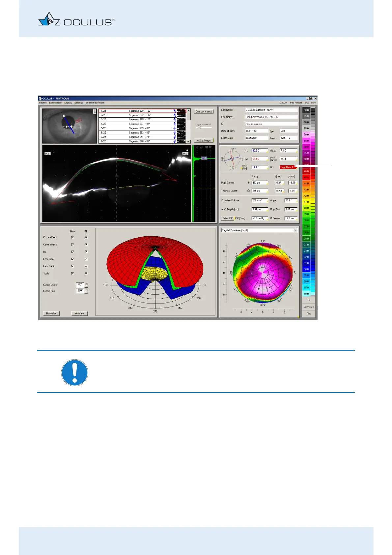Click the segment list scroll-down arrow
The height and width of the screenshot is (555, 392).
[x=188, y=141]
